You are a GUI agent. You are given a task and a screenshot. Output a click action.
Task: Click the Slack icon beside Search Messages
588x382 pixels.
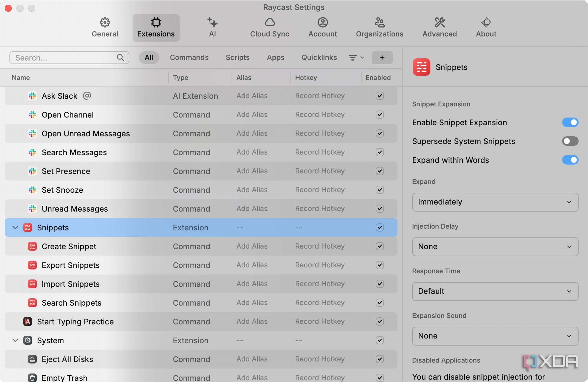(32, 152)
